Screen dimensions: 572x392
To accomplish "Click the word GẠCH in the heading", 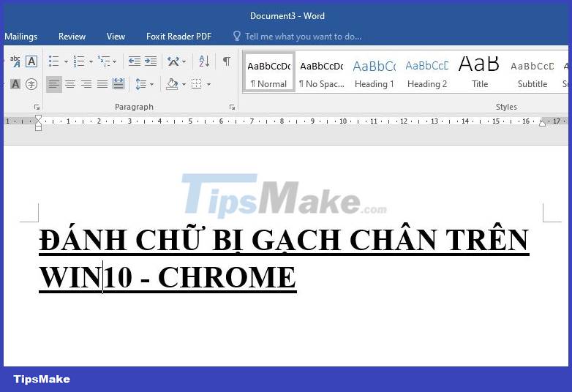I will click(296, 241).
